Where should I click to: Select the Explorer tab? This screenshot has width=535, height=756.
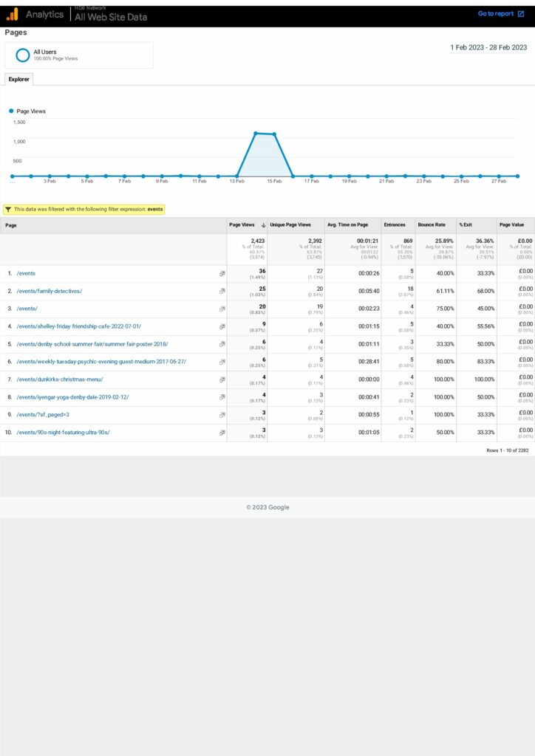click(18, 79)
